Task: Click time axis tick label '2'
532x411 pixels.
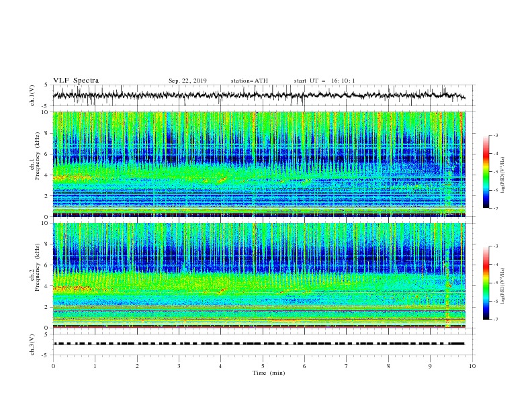Action: click(x=137, y=366)
